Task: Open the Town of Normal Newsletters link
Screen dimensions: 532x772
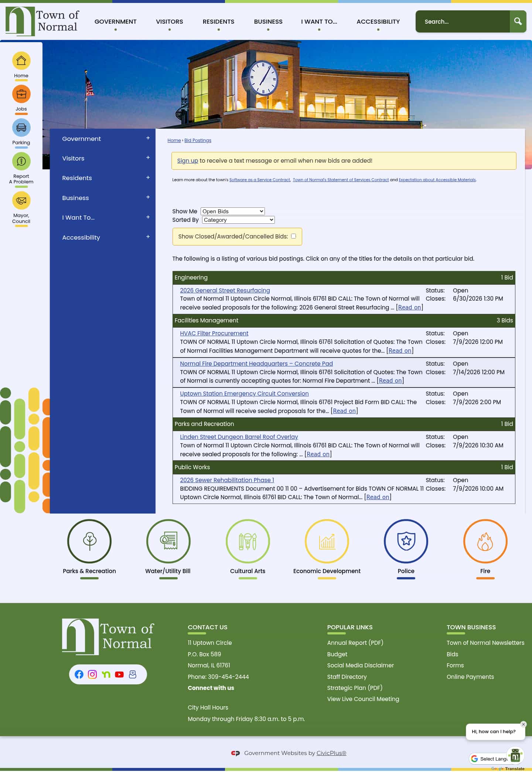Action: (485, 643)
